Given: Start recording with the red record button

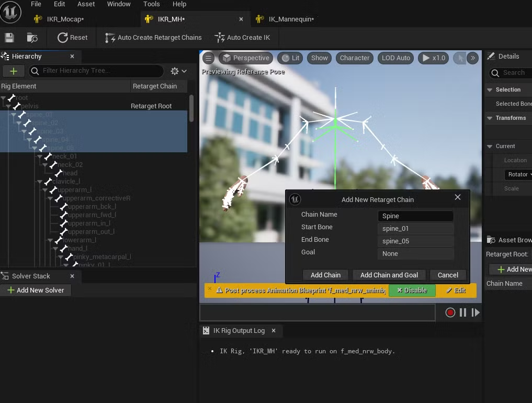Looking at the screenshot, I should [x=450, y=312].
